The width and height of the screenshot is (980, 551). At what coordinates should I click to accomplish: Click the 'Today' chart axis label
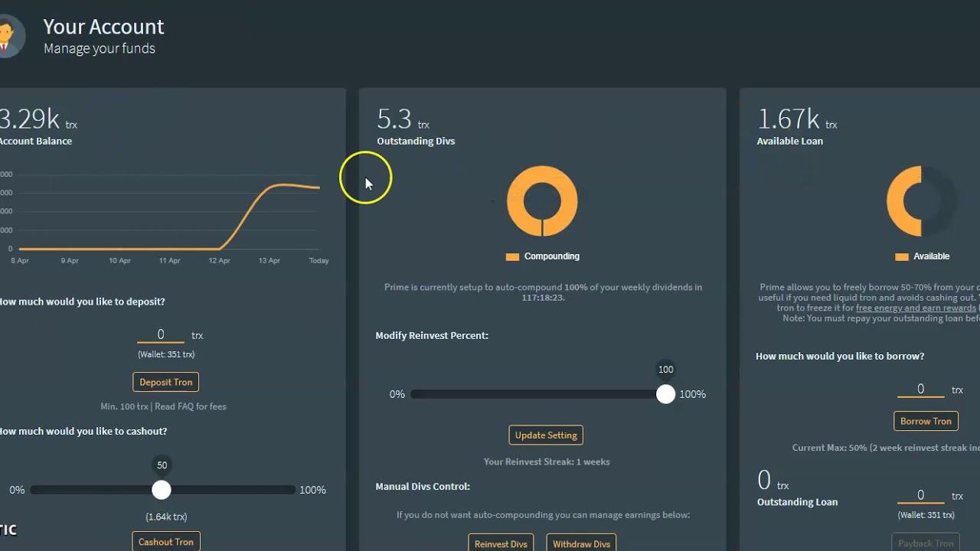(318, 261)
